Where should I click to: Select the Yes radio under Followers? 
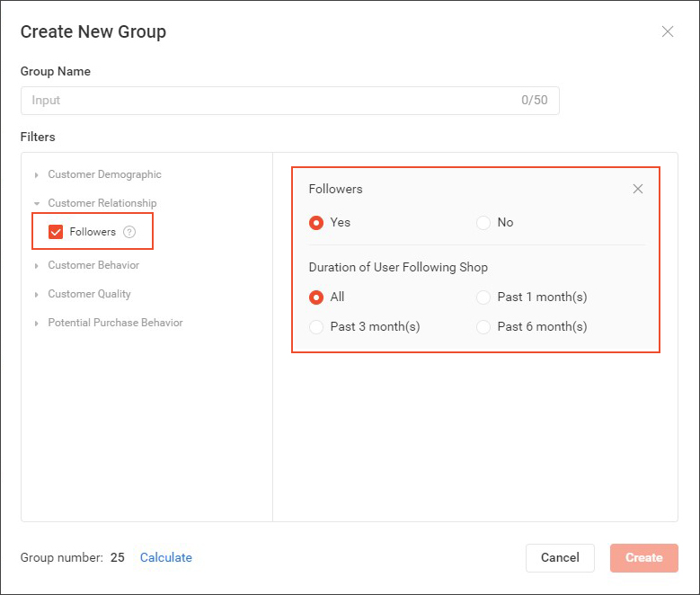click(x=316, y=222)
